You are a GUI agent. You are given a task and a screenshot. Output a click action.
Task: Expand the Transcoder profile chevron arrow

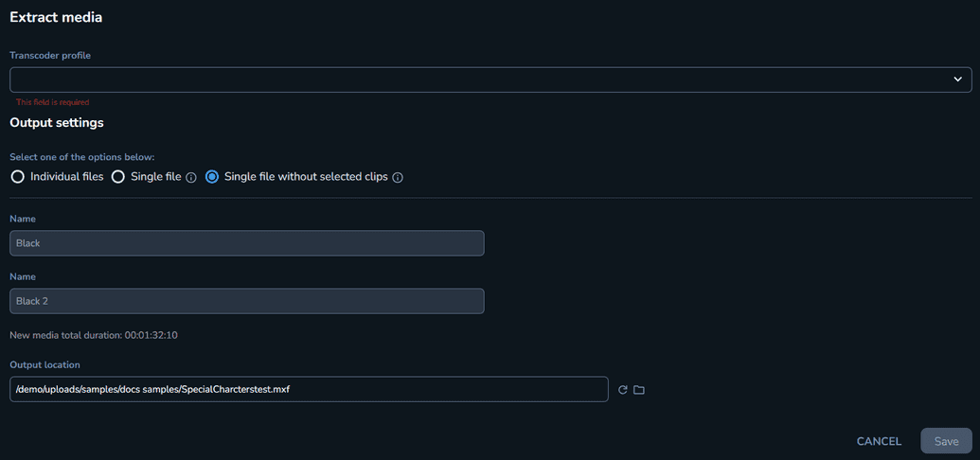coord(957,80)
